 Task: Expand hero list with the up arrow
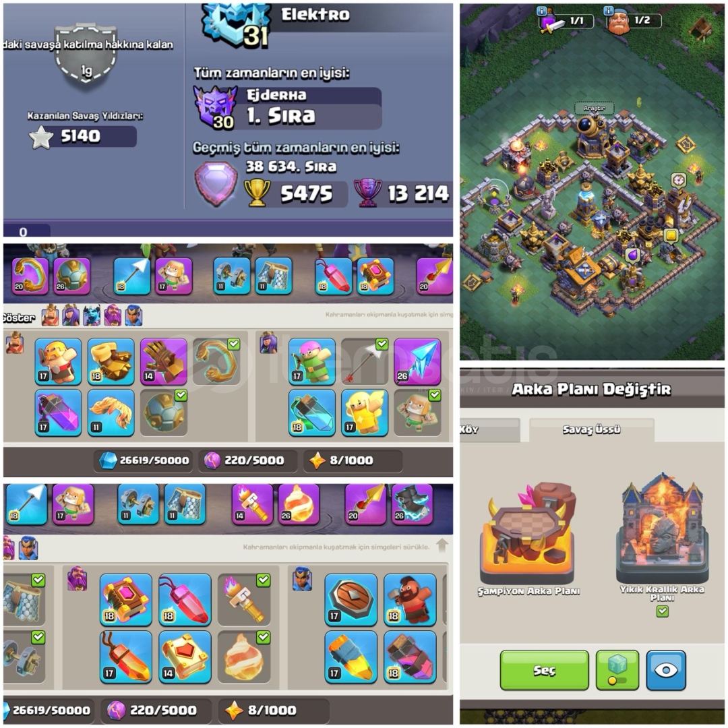coord(442,545)
